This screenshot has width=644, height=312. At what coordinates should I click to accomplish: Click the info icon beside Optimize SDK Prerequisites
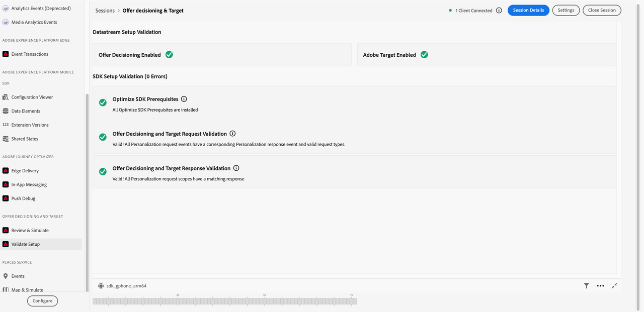(184, 98)
